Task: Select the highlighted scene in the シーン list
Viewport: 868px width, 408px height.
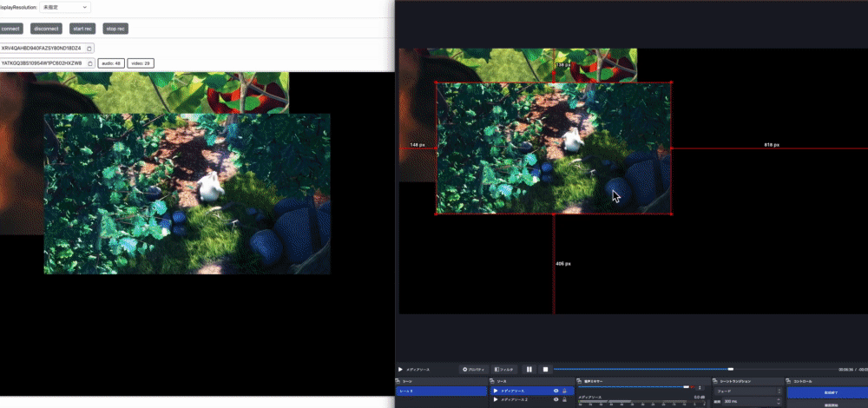Action: point(441,391)
